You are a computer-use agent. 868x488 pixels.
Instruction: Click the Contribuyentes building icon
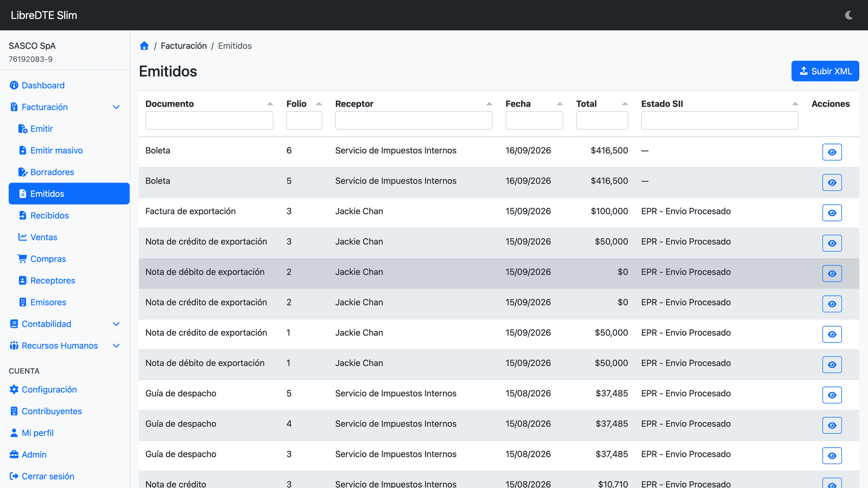(x=14, y=411)
